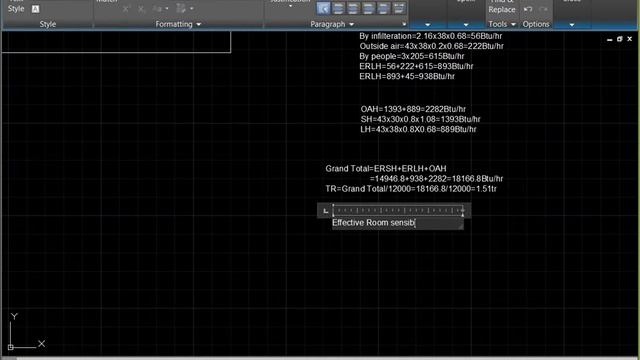Open Find & Replace
The image size is (640, 360).
click(x=502, y=6)
